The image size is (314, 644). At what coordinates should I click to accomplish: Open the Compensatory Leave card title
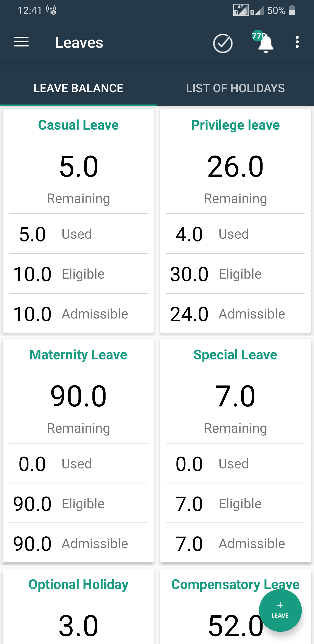(x=235, y=584)
